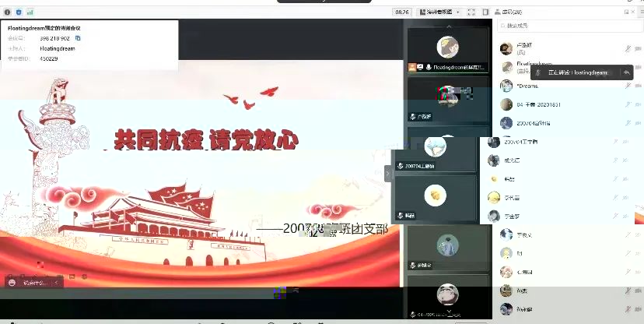Select Floatingdream's video tile
Screen dimensions: 644x324
pos(447,50)
